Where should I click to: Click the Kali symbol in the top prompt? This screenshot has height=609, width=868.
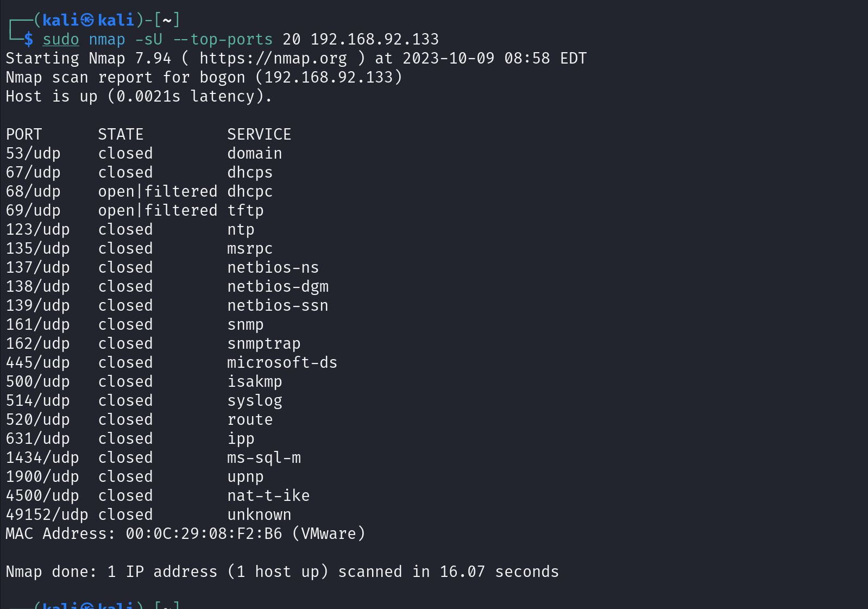[x=87, y=20]
